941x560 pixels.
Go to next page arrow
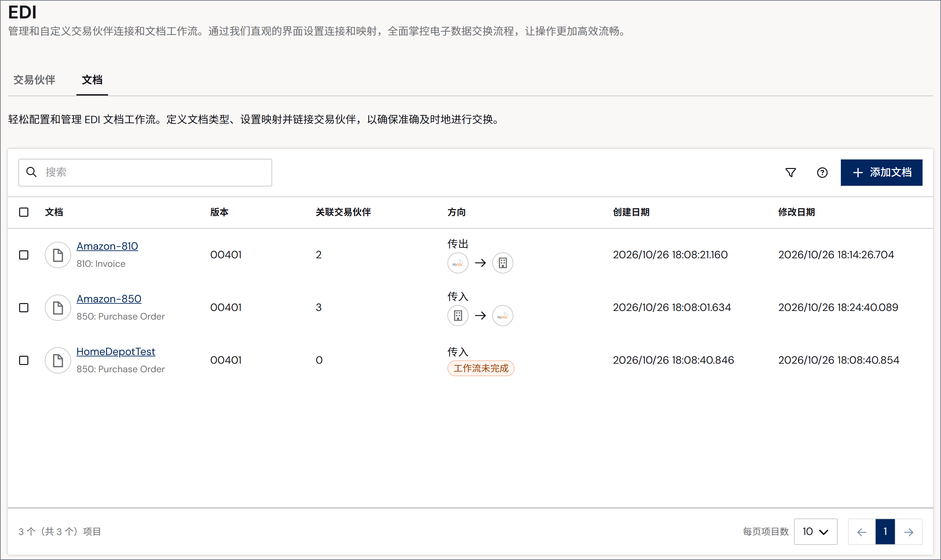pyautogui.click(x=908, y=532)
